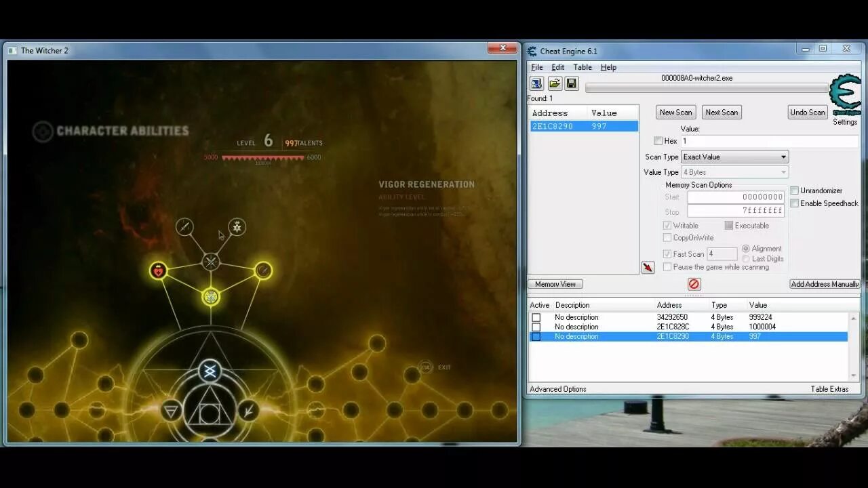Open the process list computer icon
The height and width of the screenshot is (488, 868).
point(536,83)
